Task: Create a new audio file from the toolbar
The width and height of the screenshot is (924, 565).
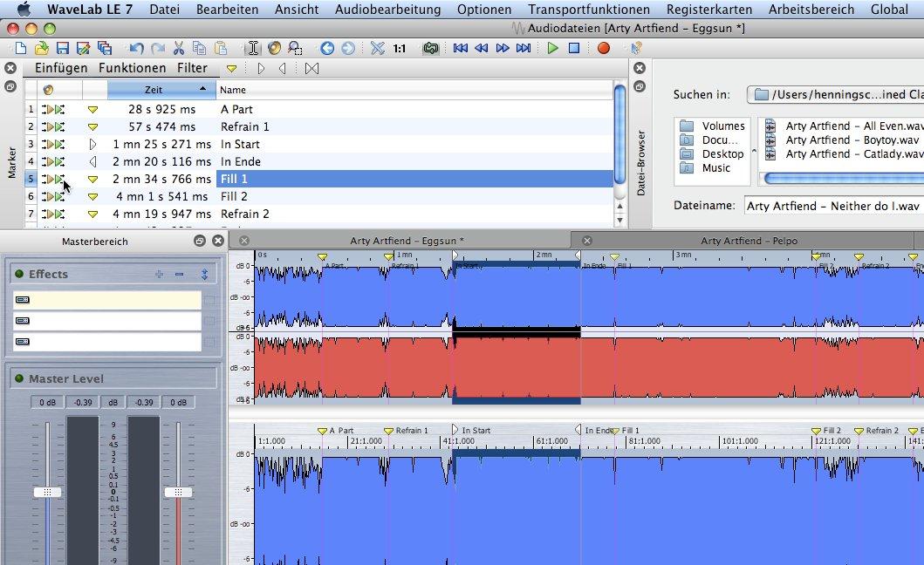Action: (x=21, y=48)
